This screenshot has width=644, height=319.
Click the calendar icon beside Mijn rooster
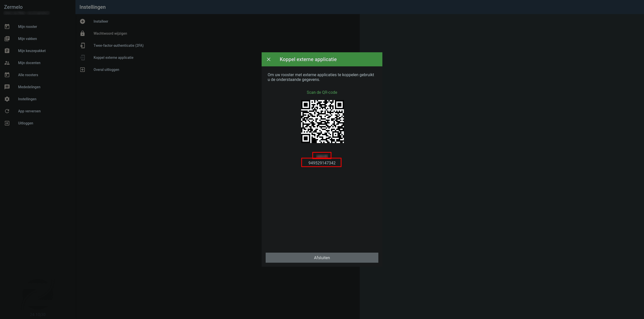click(x=7, y=27)
